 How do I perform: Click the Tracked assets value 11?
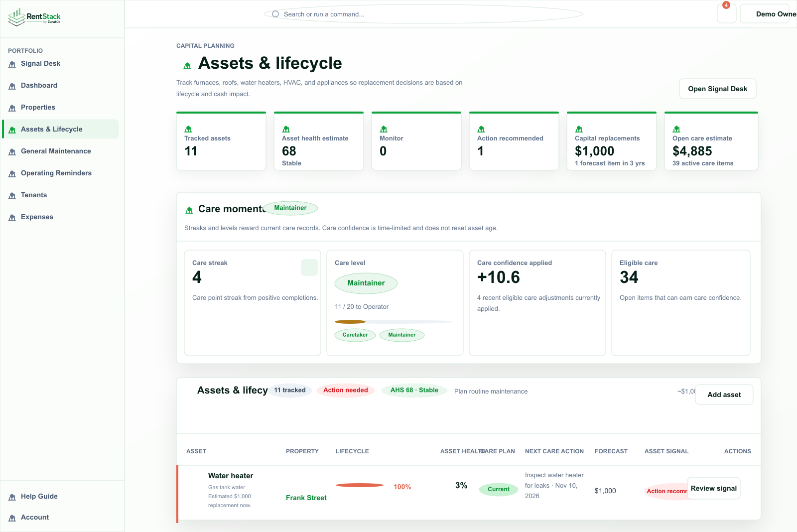tap(191, 151)
